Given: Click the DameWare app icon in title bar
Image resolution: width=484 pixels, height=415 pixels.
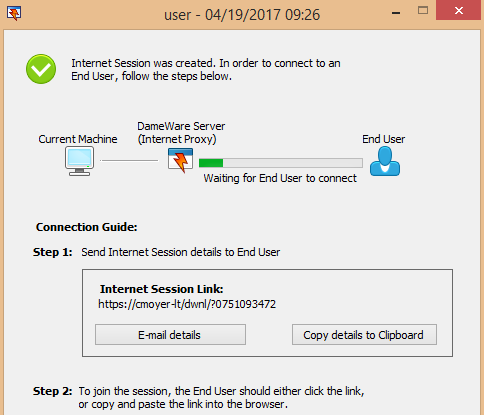Looking at the screenshot, I should pos(14,13).
